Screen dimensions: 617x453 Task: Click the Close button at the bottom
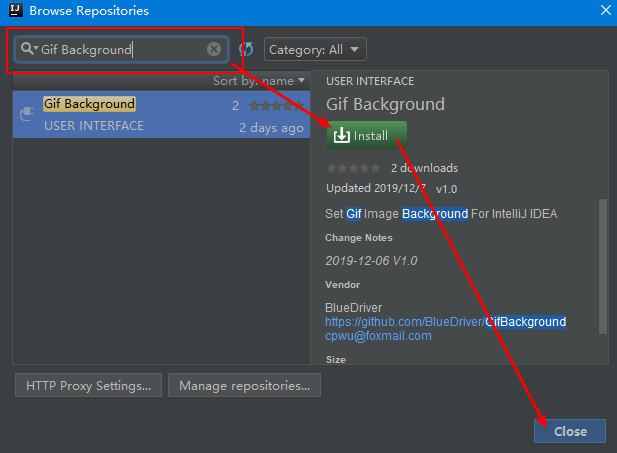click(x=570, y=431)
